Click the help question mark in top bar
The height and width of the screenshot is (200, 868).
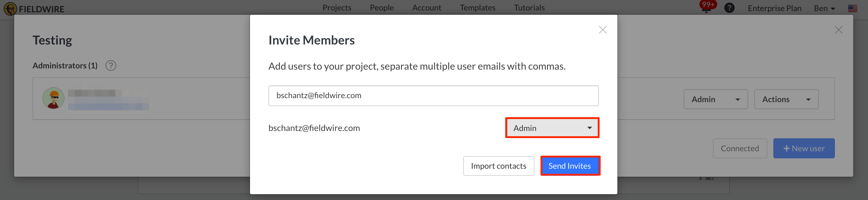click(729, 7)
